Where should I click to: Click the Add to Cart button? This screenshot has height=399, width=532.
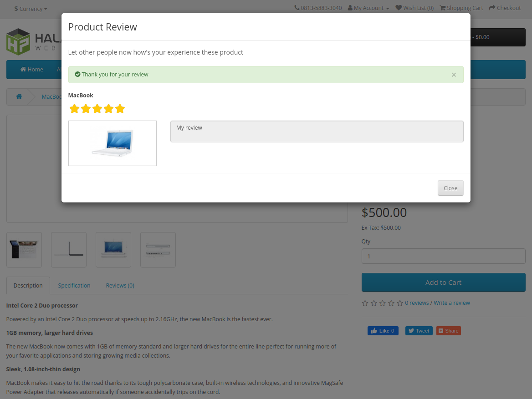click(x=443, y=283)
